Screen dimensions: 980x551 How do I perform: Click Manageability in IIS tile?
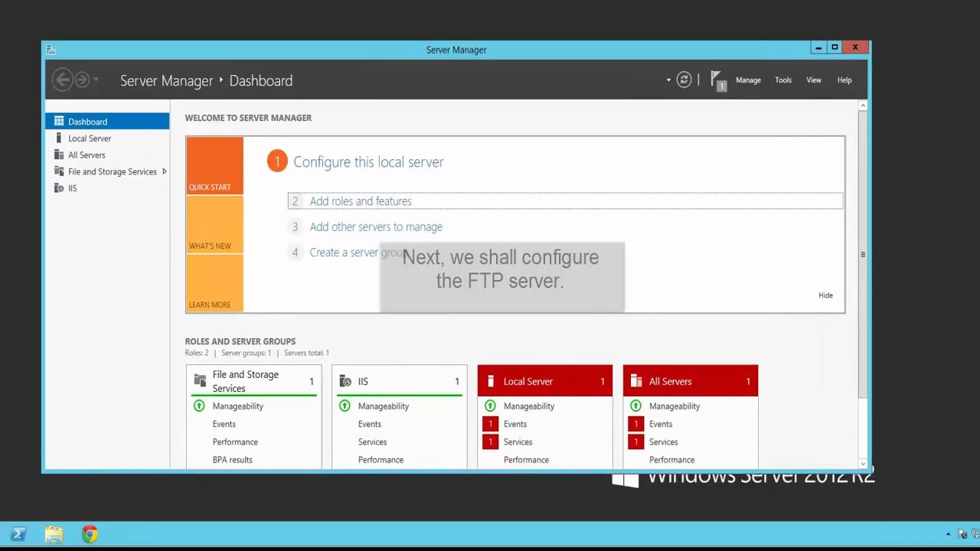click(384, 406)
